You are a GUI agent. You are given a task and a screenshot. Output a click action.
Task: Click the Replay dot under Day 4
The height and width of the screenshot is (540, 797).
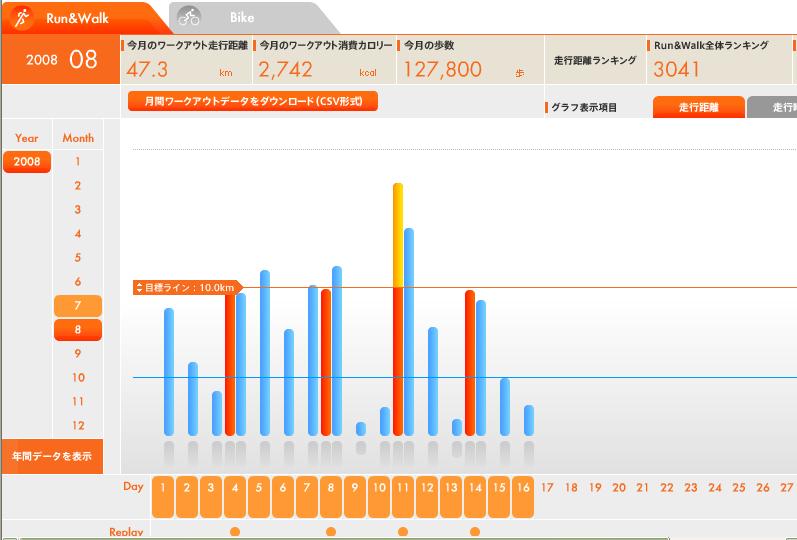tap(235, 531)
